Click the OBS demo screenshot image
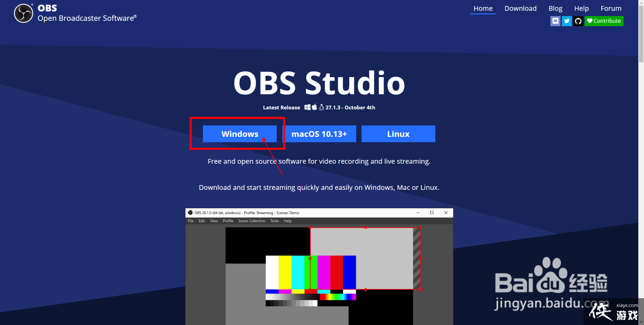Image resolution: width=644 pixels, height=325 pixels. 319,266
